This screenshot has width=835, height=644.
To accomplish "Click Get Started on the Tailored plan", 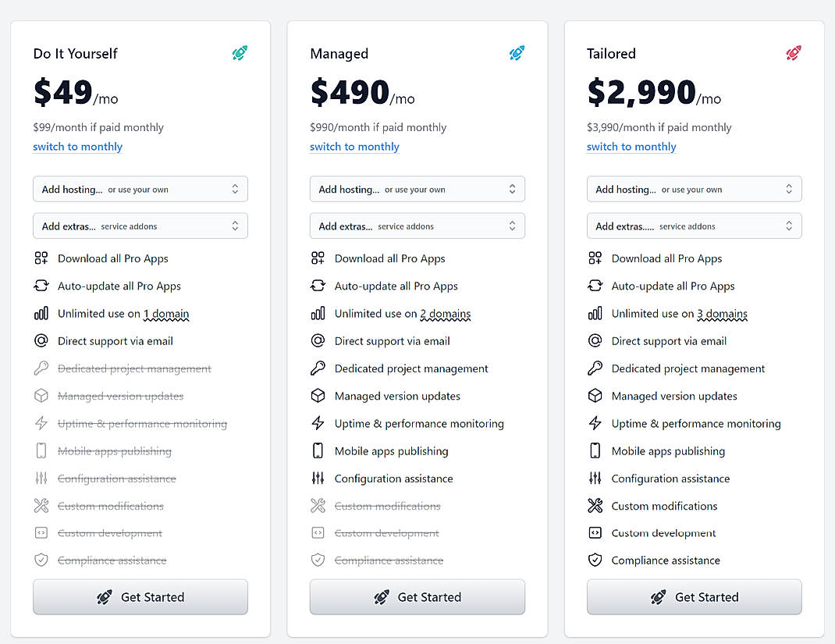I will (x=694, y=596).
